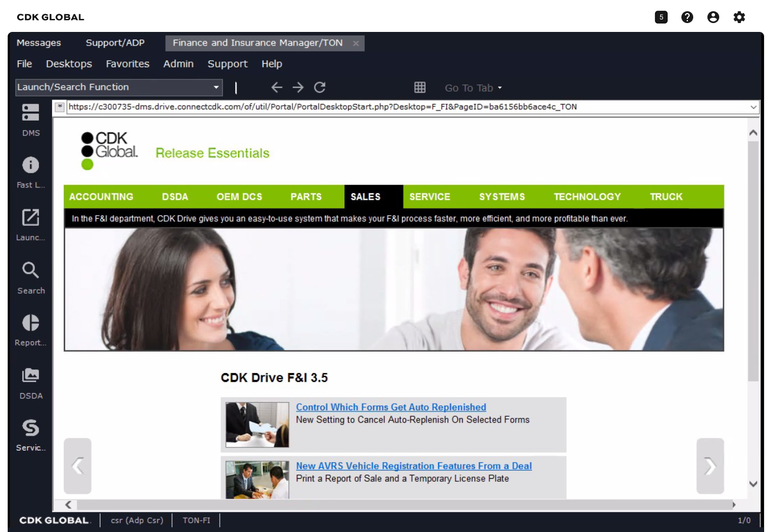Open the Support menu
The height and width of the screenshot is (532, 773).
coord(228,64)
